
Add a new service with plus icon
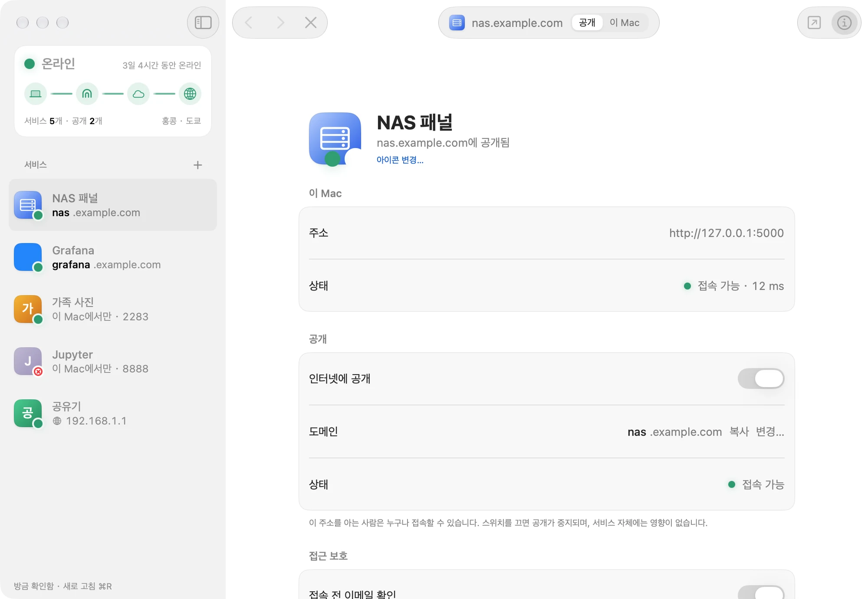tap(198, 165)
